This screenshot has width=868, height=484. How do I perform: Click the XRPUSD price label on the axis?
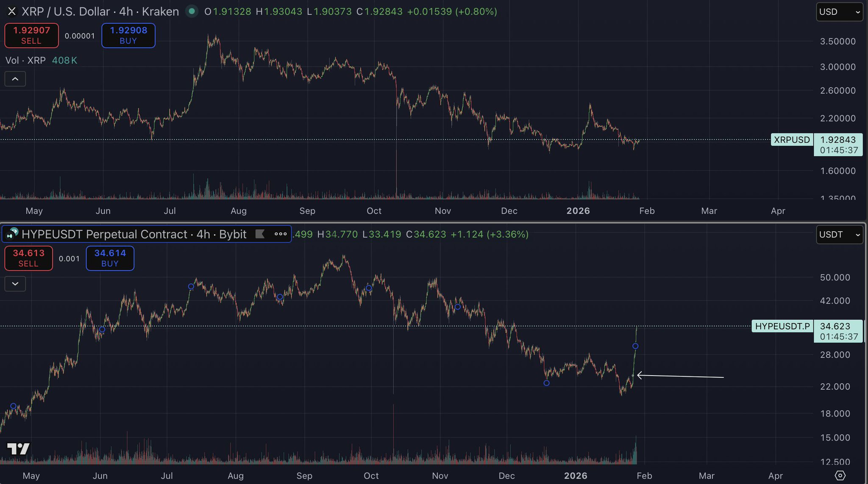point(791,140)
